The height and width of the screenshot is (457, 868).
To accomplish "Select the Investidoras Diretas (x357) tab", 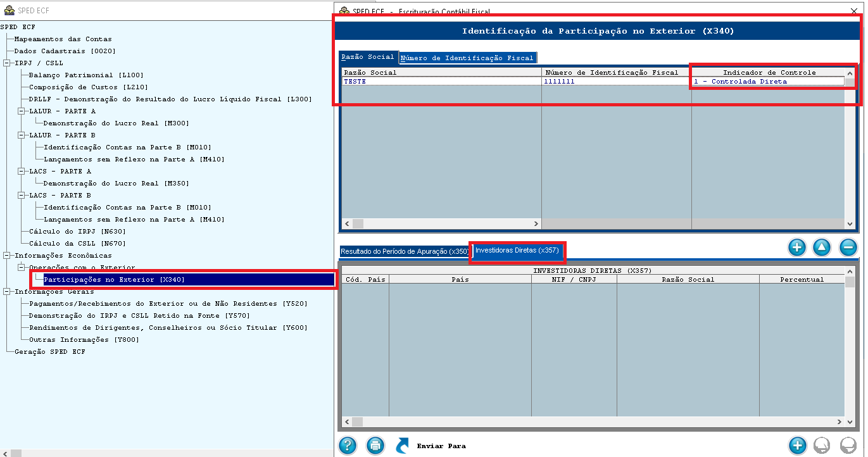I will [517, 251].
